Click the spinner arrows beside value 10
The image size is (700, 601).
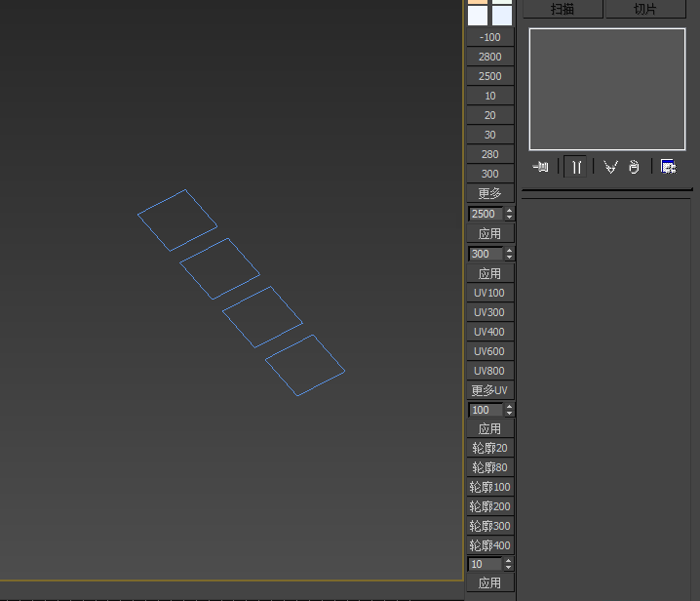[x=509, y=564]
